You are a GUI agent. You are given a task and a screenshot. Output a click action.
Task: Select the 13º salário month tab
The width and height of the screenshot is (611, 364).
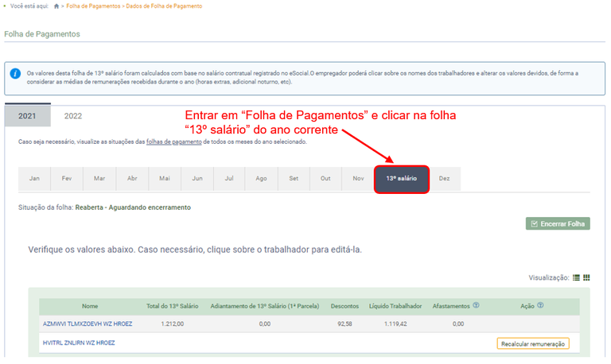point(402,179)
